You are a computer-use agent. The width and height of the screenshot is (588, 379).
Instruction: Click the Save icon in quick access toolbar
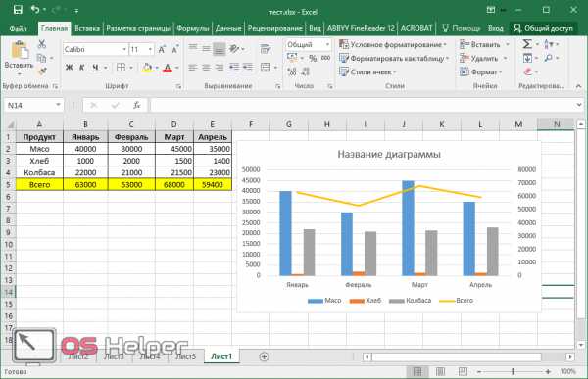point(18,10)
